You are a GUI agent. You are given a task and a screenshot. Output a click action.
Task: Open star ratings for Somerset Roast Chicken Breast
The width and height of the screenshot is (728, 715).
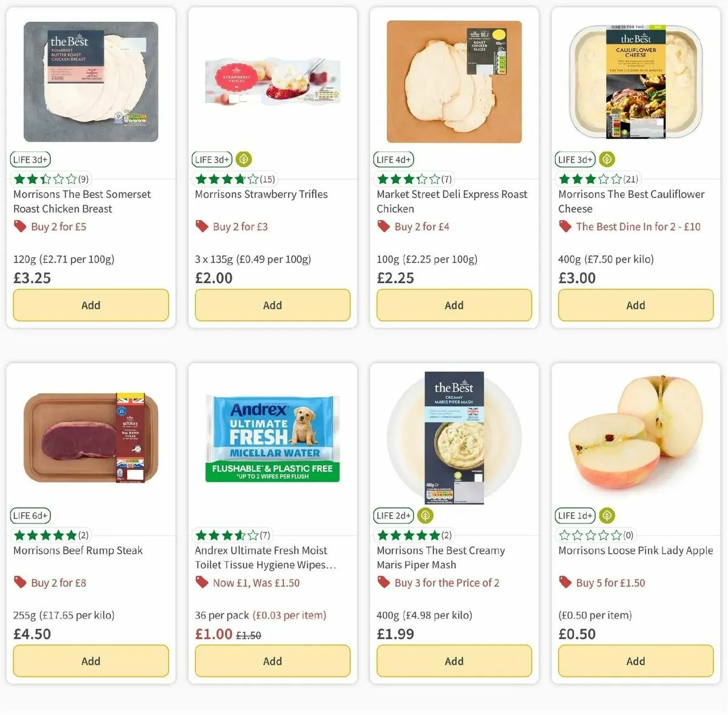point(51,179)
